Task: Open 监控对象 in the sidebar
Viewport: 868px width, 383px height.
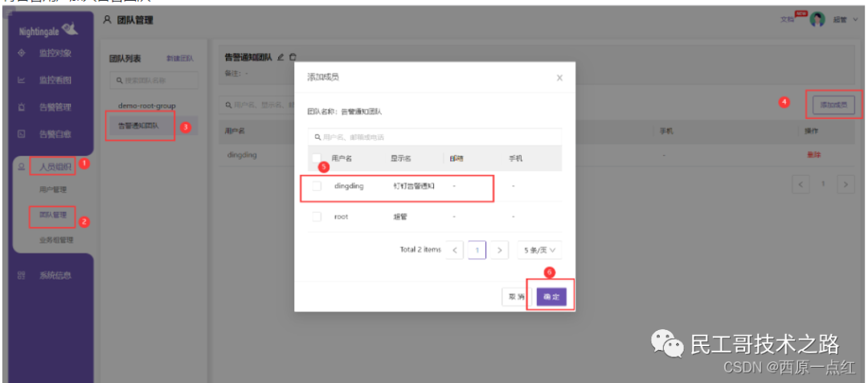Action: click(55, 54)
